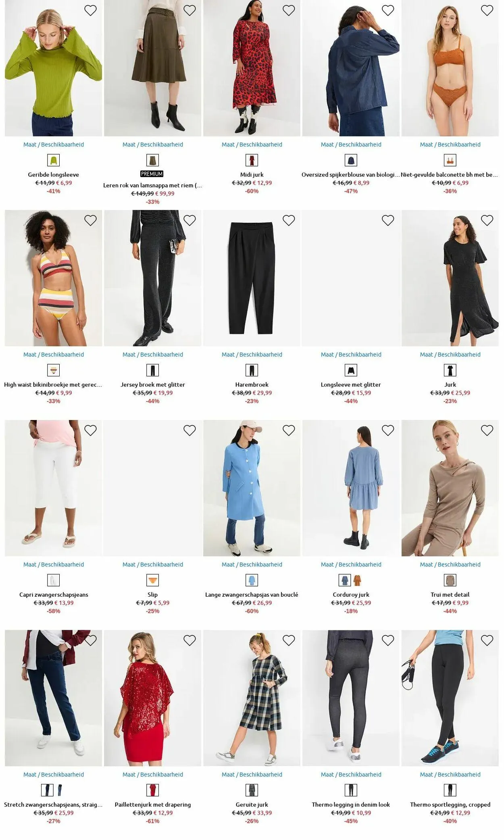Toggle wishlist heart on Corduroy jurk
The height and width of the screenshot is (840, 504).
[x=388, y=430]
